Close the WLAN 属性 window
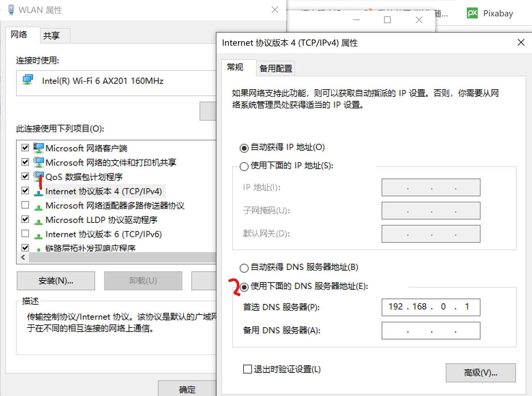Viewport: 532px width, 396px height. [275, 10]
